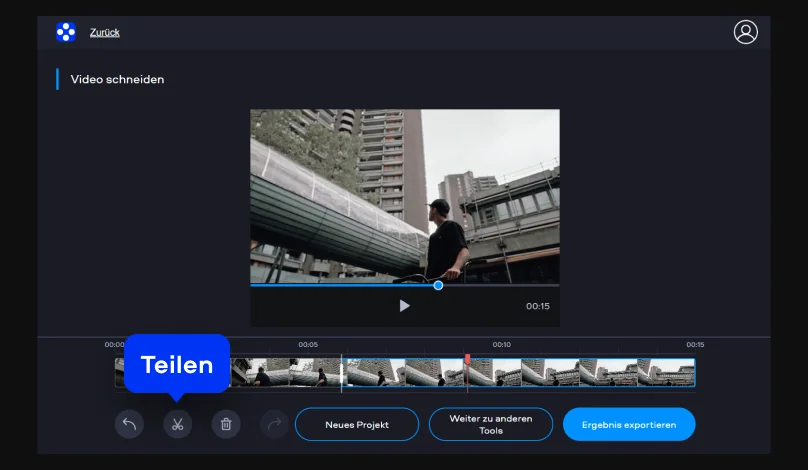Click the video preview image
This screenshot has height=470, width=808.
404,195
